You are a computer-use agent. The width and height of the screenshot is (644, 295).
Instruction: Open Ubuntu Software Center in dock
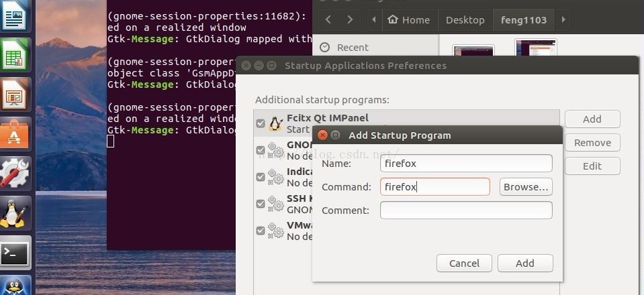tap(15, 133)
